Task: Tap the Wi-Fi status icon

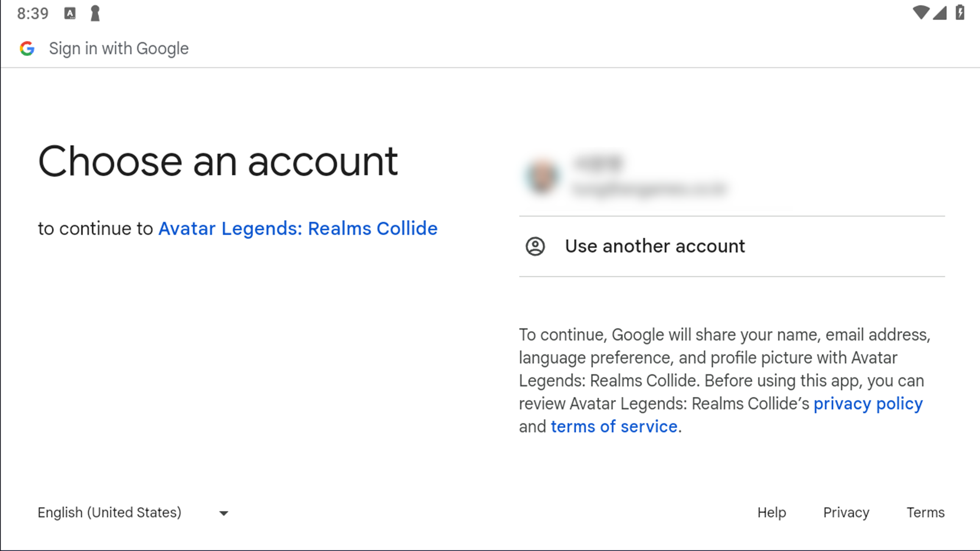Action: click(920, 13)
